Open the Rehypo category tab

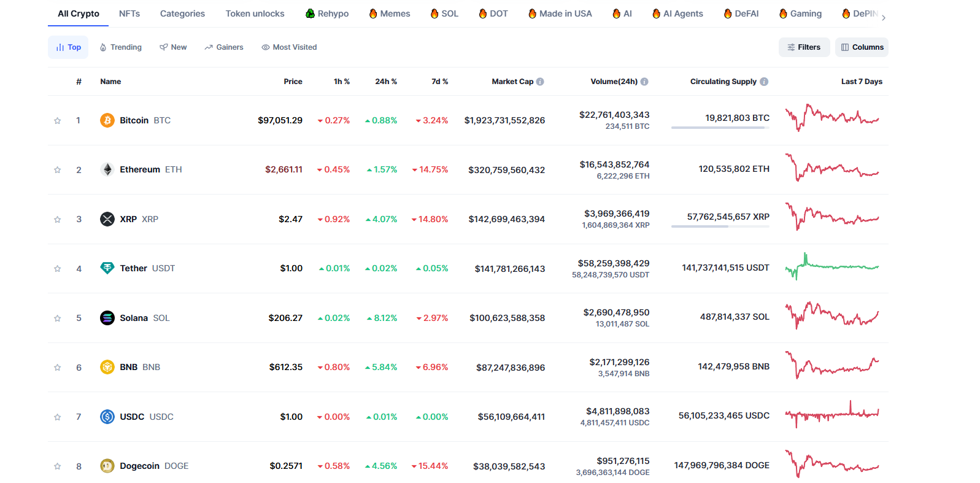(x=327, y=14)
